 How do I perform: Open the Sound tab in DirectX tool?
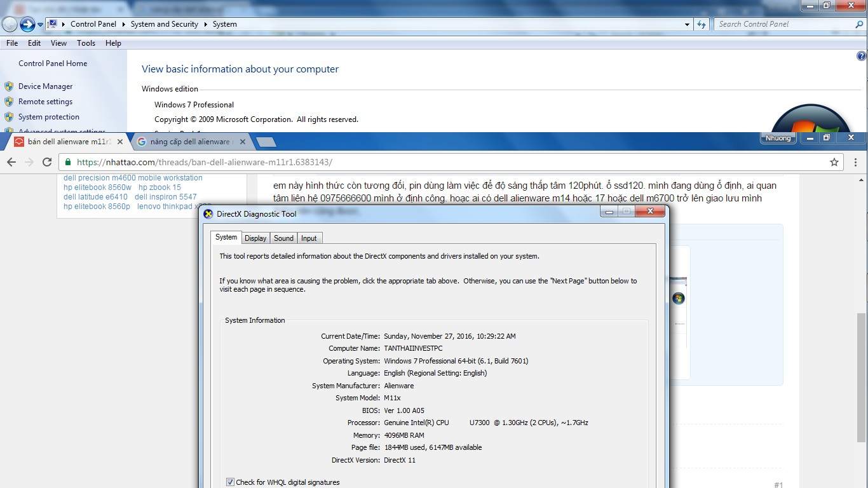point(283,238)
